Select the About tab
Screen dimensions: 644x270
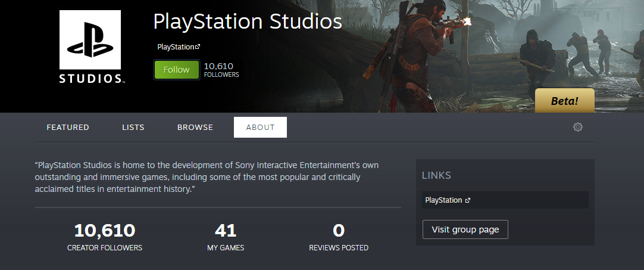coord(260,128)
